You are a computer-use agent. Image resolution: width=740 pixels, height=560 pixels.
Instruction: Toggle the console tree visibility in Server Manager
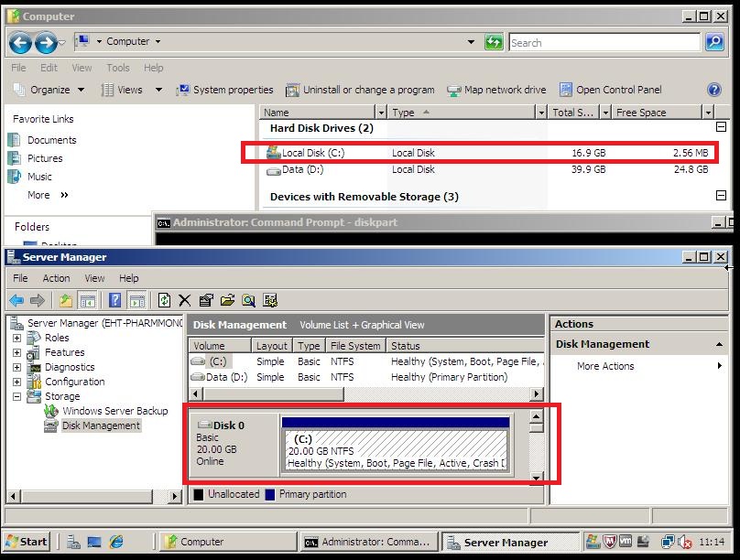click(88, 300)
